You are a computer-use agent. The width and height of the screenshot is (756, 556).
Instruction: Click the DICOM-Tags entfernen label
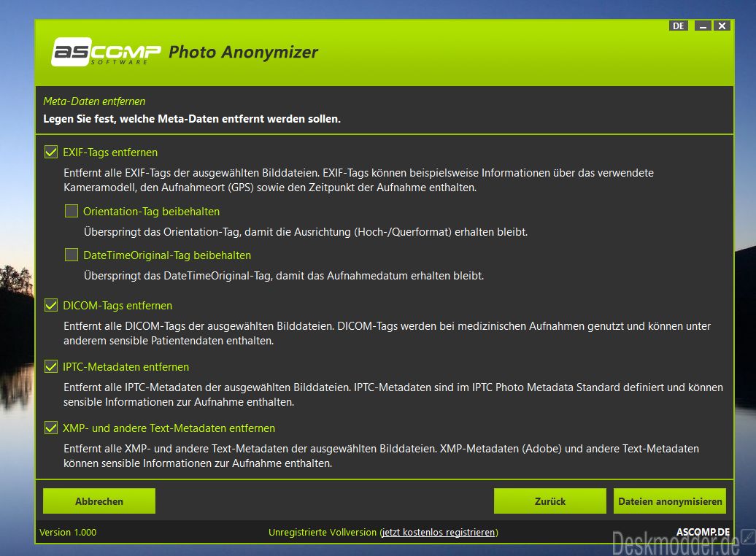tap(117, 306)
